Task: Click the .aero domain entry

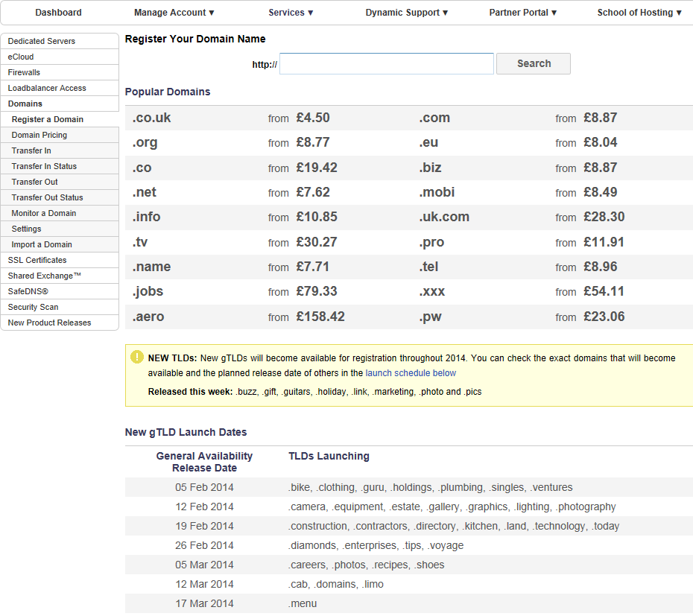Action: [148, 317]
